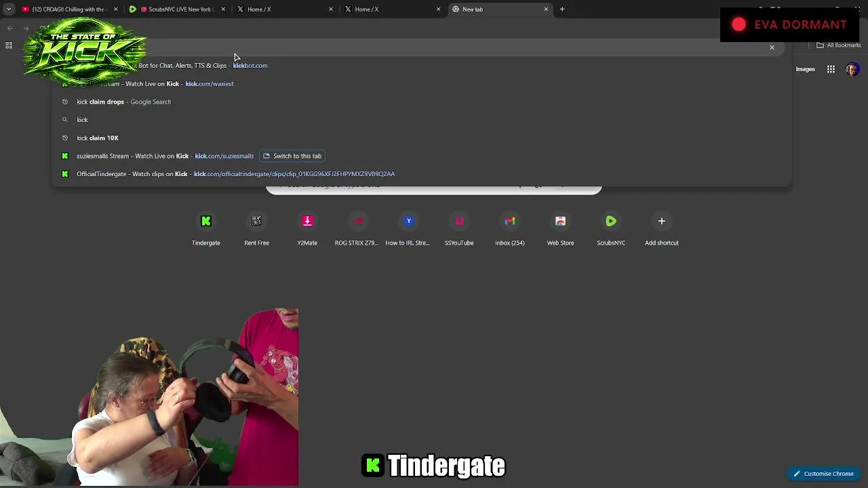The image size is (868, 488).
Task: Select the OfficialTindergate clips suggestion
Action: click(x=422, y=174)
